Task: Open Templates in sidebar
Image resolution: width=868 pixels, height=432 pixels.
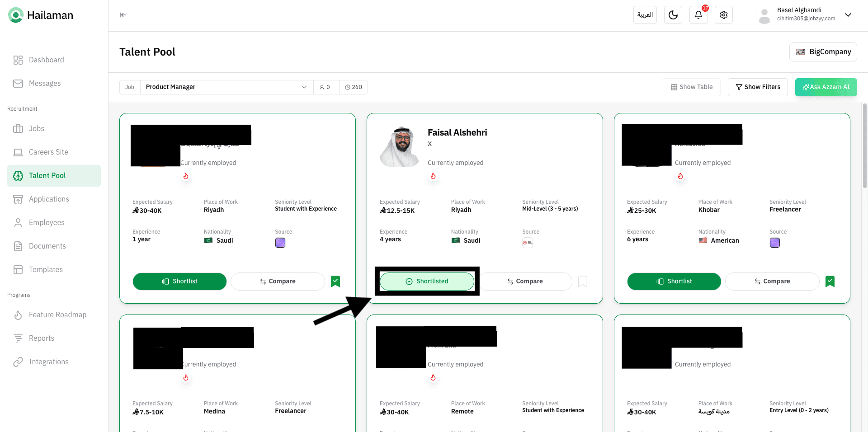Action: point(54,270)
